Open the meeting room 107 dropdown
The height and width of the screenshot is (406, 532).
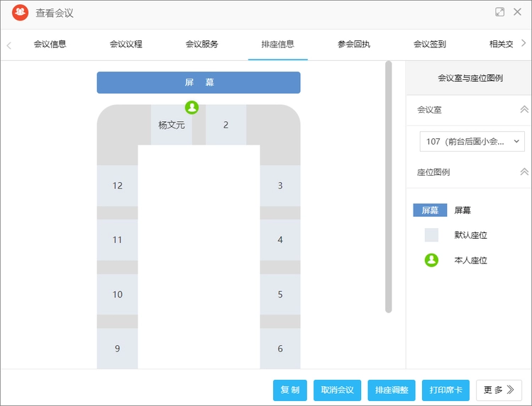tap(472, 141)
